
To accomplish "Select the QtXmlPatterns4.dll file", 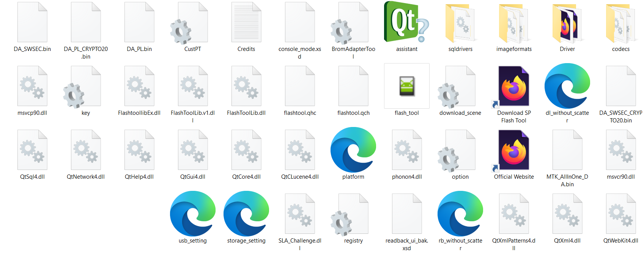I will pos(514,214).
